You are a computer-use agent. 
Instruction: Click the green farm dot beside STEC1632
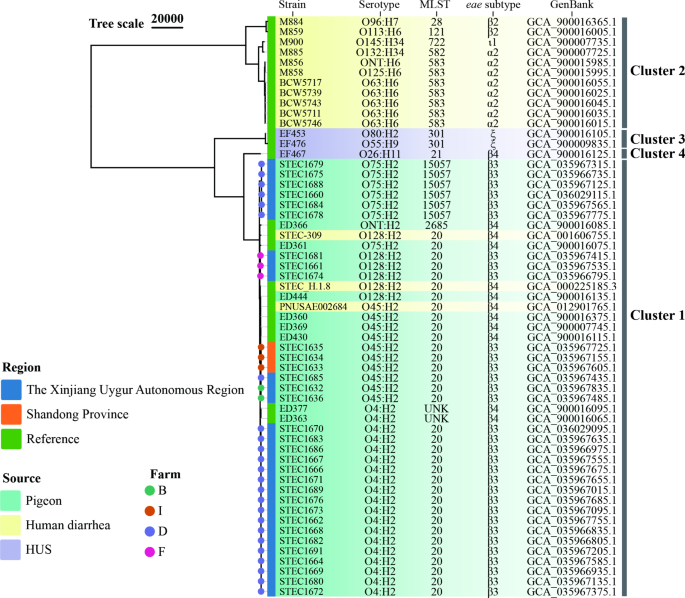pos(261,388)
